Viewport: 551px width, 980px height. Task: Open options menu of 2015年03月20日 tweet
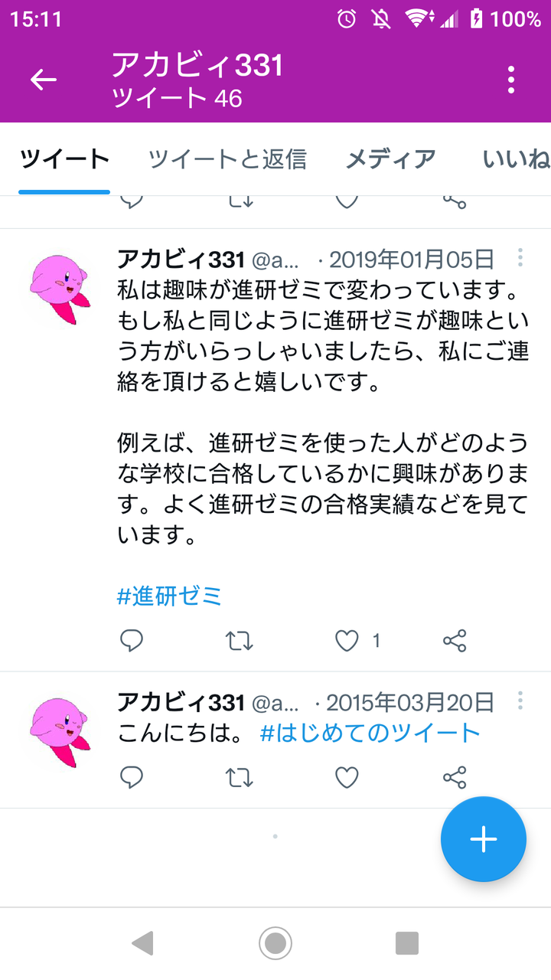pyautogui.click(x=520, y=701)
